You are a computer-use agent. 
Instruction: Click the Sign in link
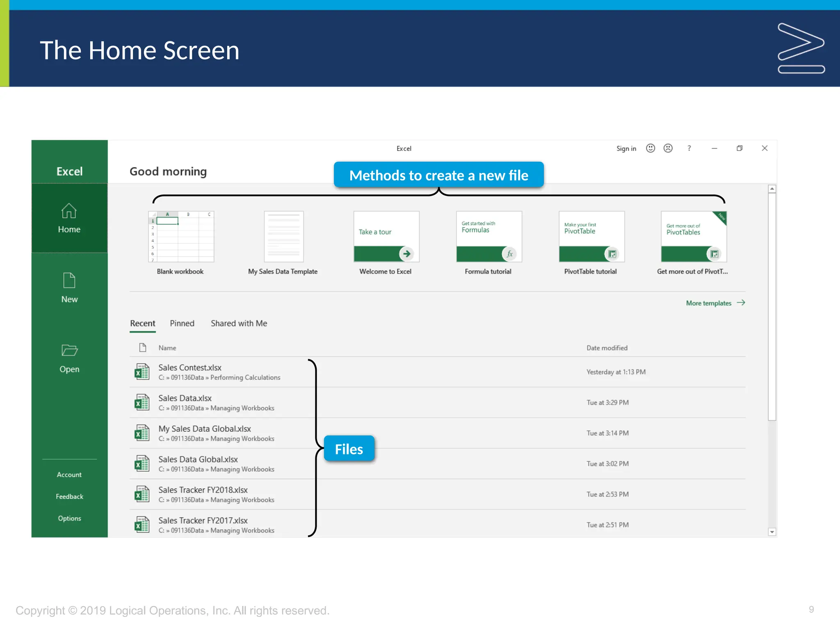click(x=626, y=148)
